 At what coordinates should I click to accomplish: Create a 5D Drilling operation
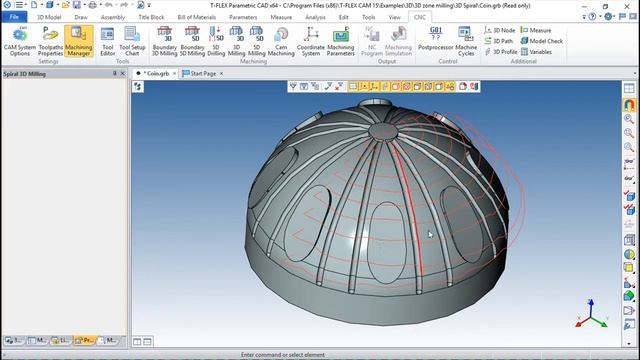216,41
